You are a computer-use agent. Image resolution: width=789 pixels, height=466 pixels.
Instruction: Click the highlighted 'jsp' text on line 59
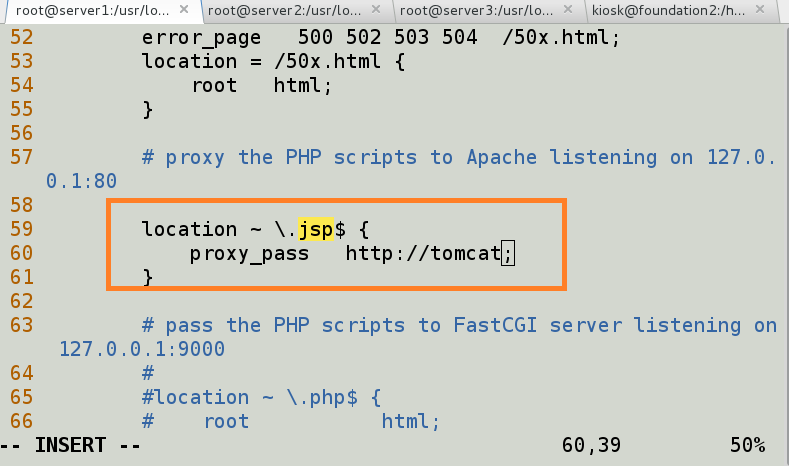[316, 230]
